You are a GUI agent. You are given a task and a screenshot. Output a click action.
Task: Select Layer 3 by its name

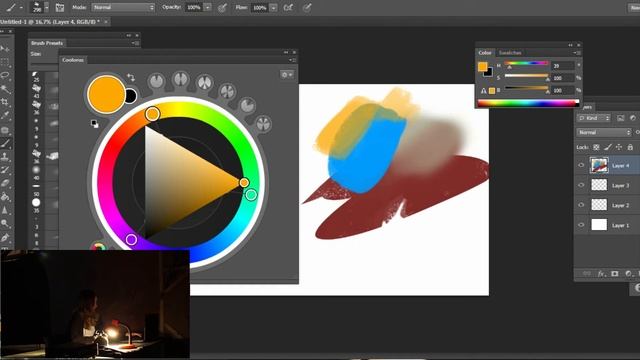[x=620, y=186]
